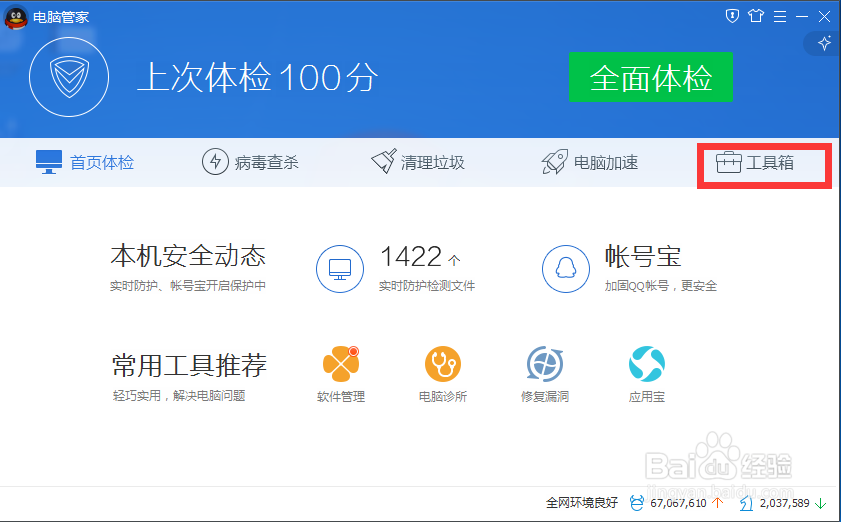Click the monitor icon on 首页体检 tab
The width and height of the screenshot is (841, 522).
pos(49,162)
